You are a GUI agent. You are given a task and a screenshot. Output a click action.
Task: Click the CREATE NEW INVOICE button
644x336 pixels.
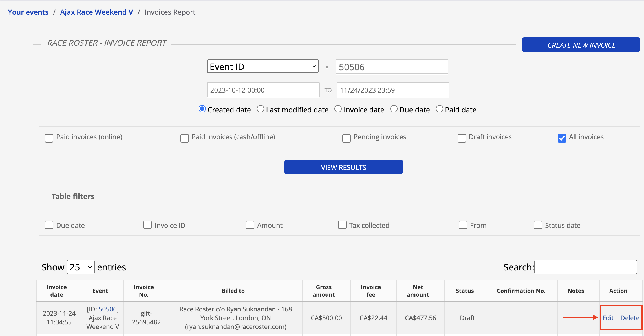coord(581,44)
